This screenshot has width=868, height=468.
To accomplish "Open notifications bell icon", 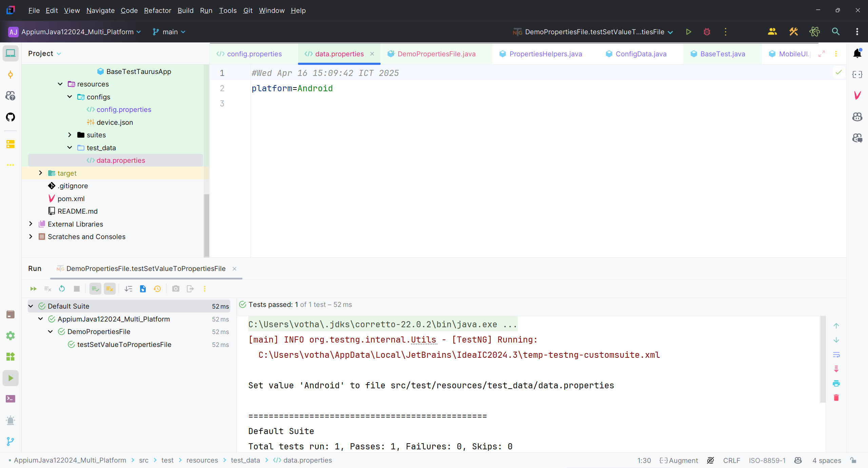I will (857, 53).
